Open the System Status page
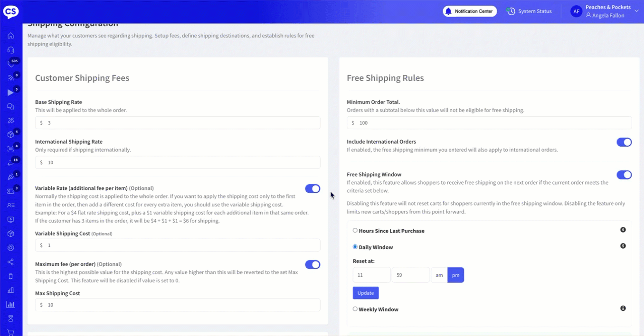This screenshot has width=644, height=336. coord(529,11)
